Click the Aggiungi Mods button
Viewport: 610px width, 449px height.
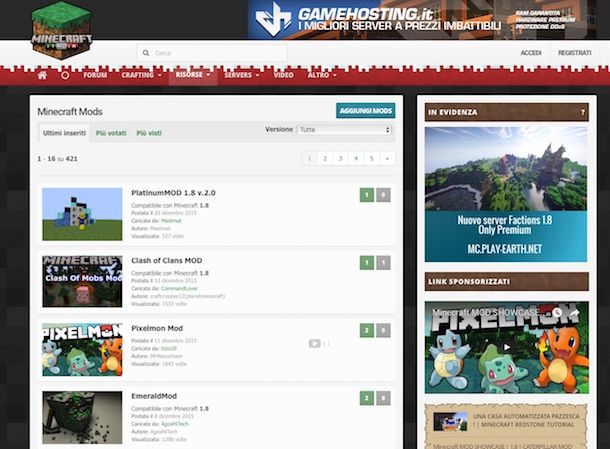coord(366,111)
